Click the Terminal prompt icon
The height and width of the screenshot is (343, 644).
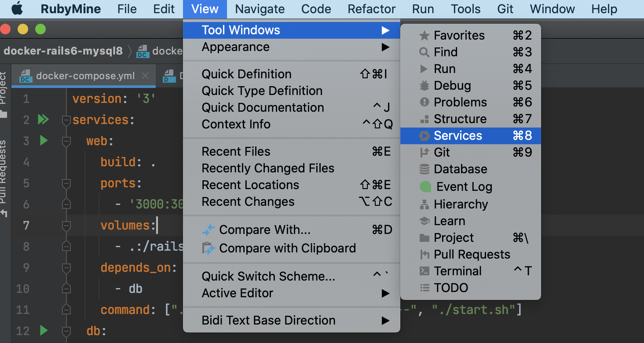(424, 271)
